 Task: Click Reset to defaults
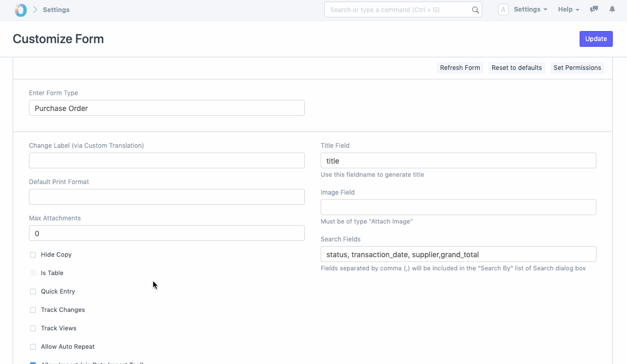point(516,67)
